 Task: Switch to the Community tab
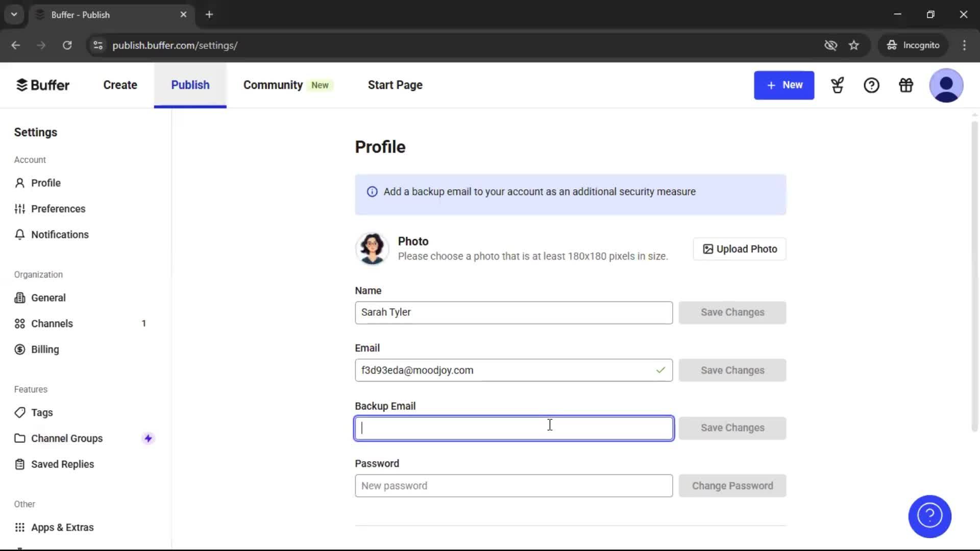(273, 85)
